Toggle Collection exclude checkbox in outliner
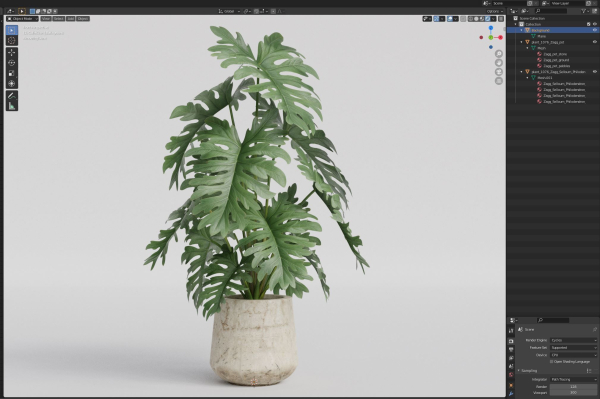 [589, 24]
